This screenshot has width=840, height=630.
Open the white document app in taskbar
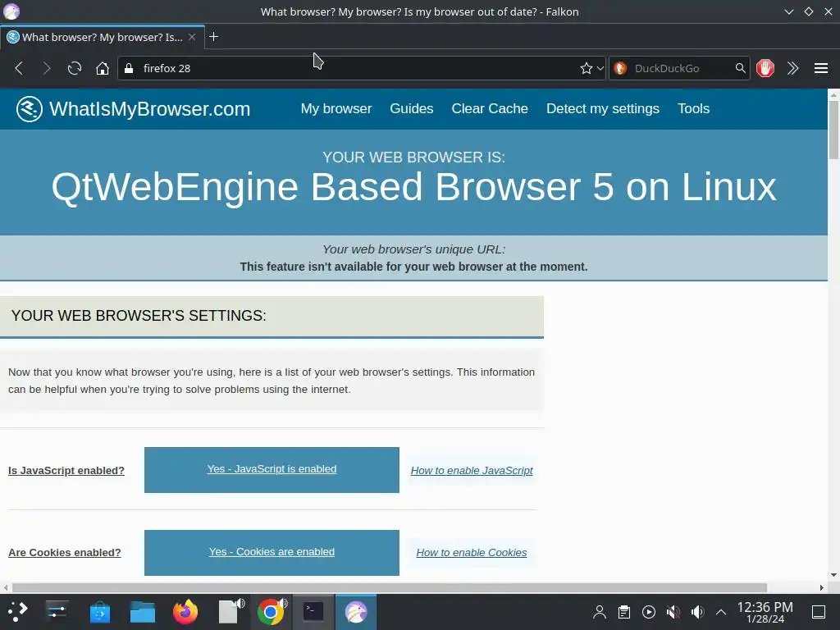pos(228,612)
